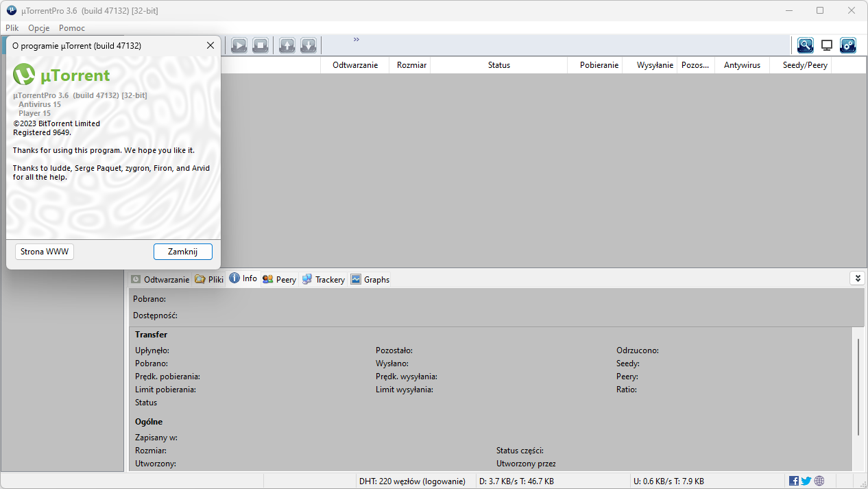The image size is (868, 489).
Task: Click the Odrzucono: label
Action: coord(638,350)
